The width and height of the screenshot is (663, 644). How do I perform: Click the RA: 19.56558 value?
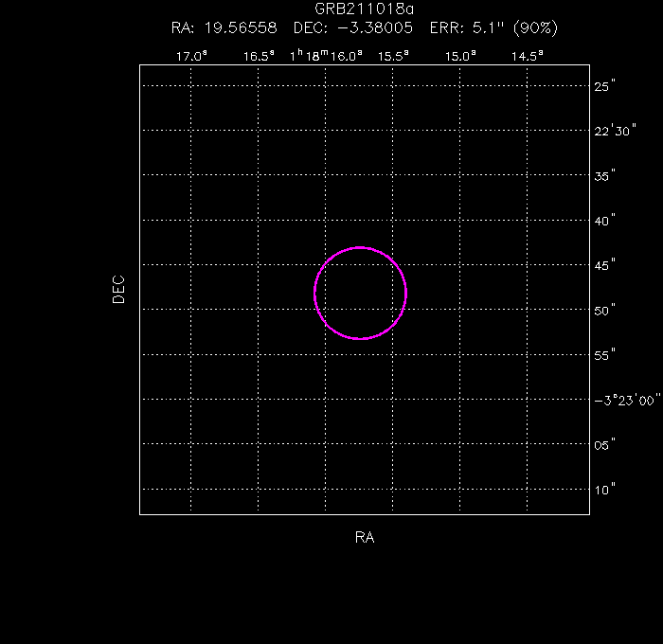tap(224, 28)
